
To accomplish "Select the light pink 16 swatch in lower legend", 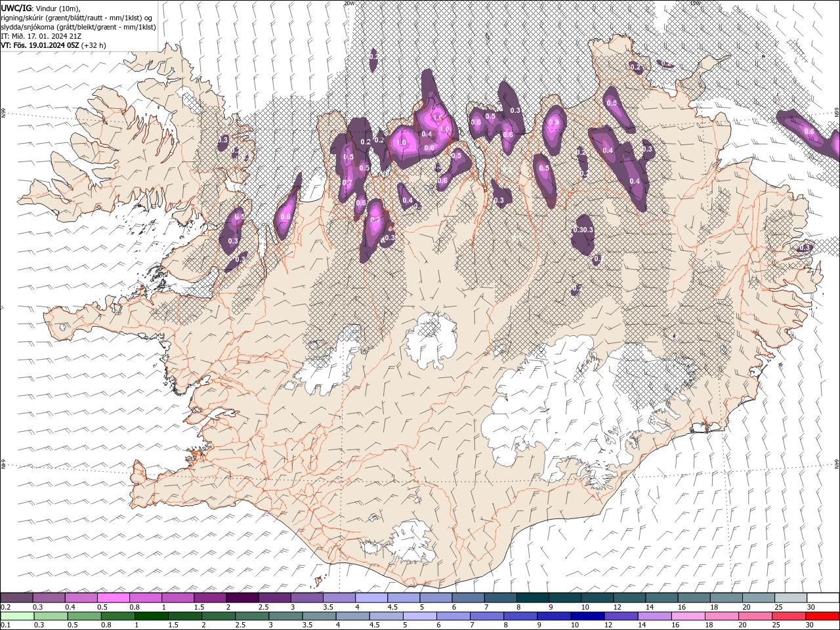I will 688,616.
